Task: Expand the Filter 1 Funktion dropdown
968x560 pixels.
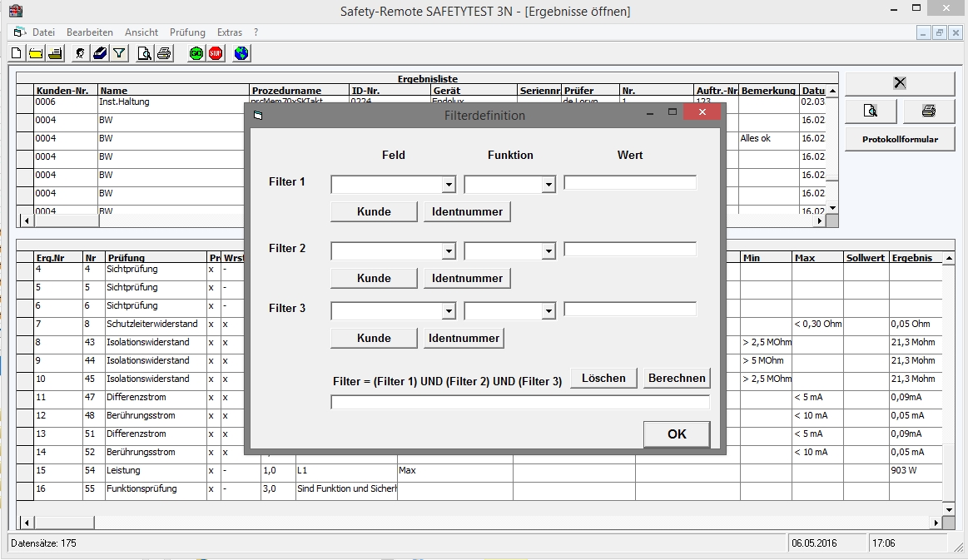Action: pos(549,184)
